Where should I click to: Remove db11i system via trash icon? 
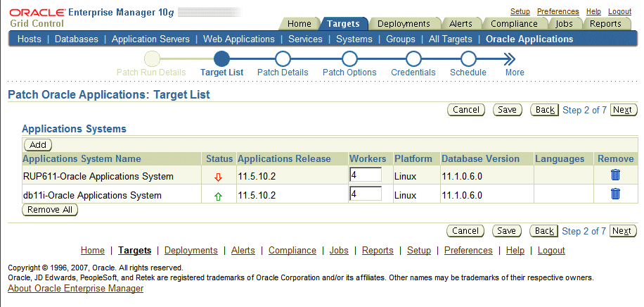pos(615,194)
